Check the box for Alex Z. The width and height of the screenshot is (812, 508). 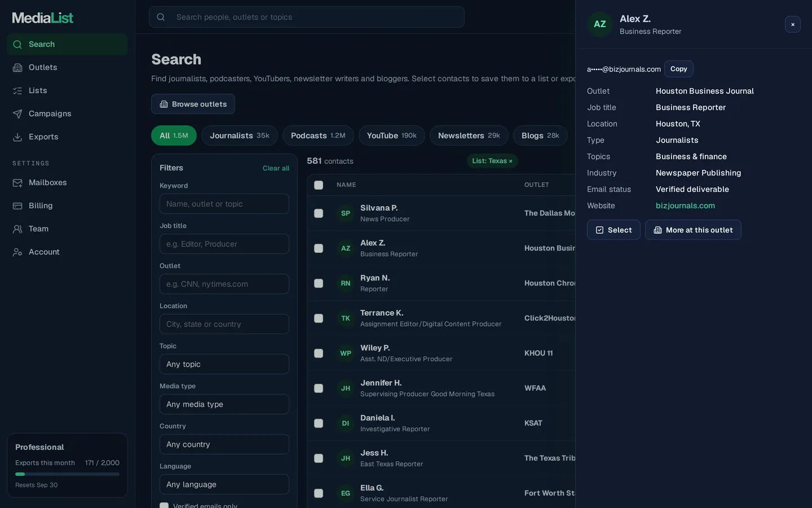pyautogui.click(x=319, y=248)
